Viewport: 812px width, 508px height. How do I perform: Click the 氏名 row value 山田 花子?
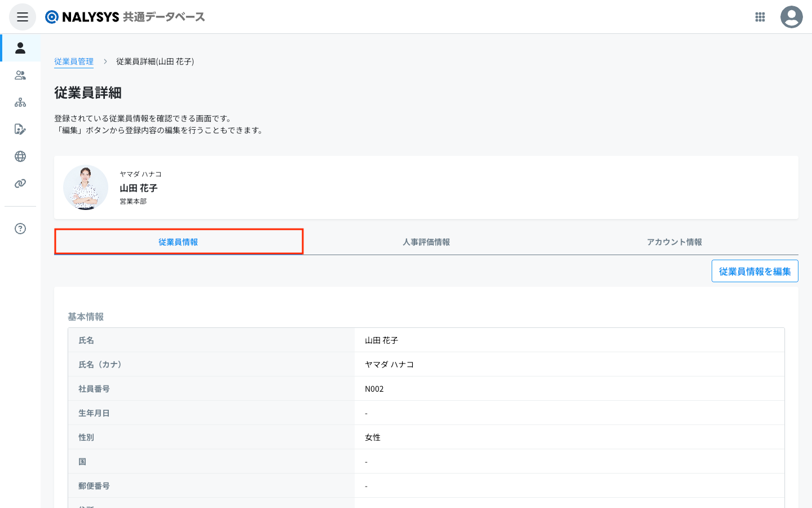click(x=382, y=340)
